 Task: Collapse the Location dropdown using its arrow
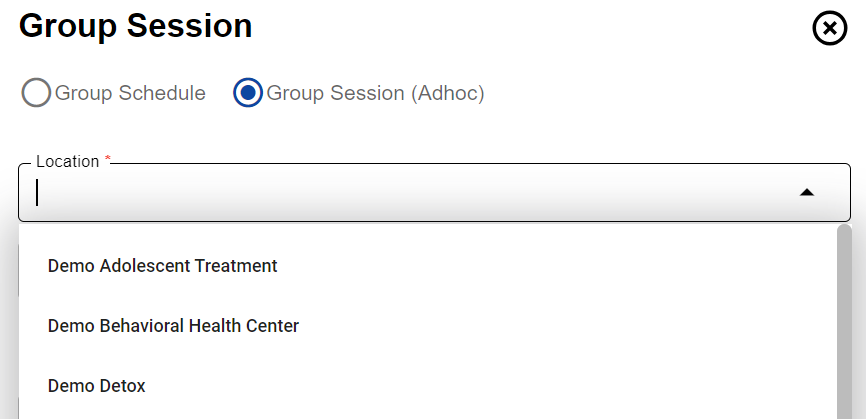pos(807,192)
